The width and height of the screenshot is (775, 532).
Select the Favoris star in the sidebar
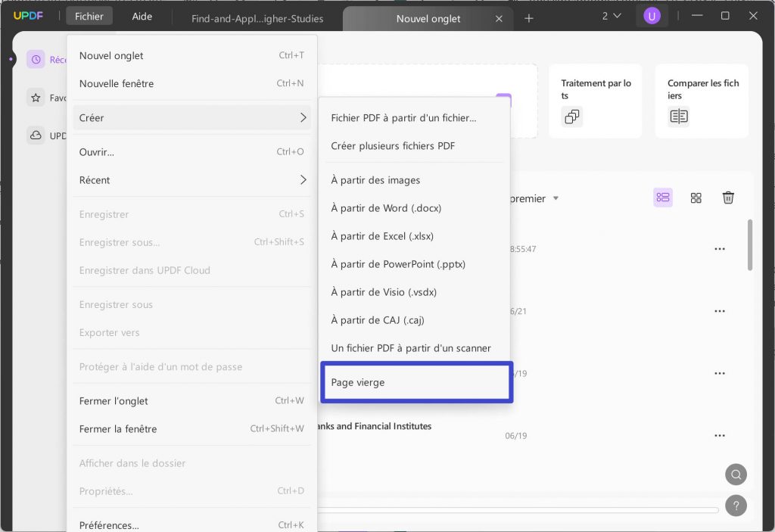pyautogui.click(x=36, y=97)
